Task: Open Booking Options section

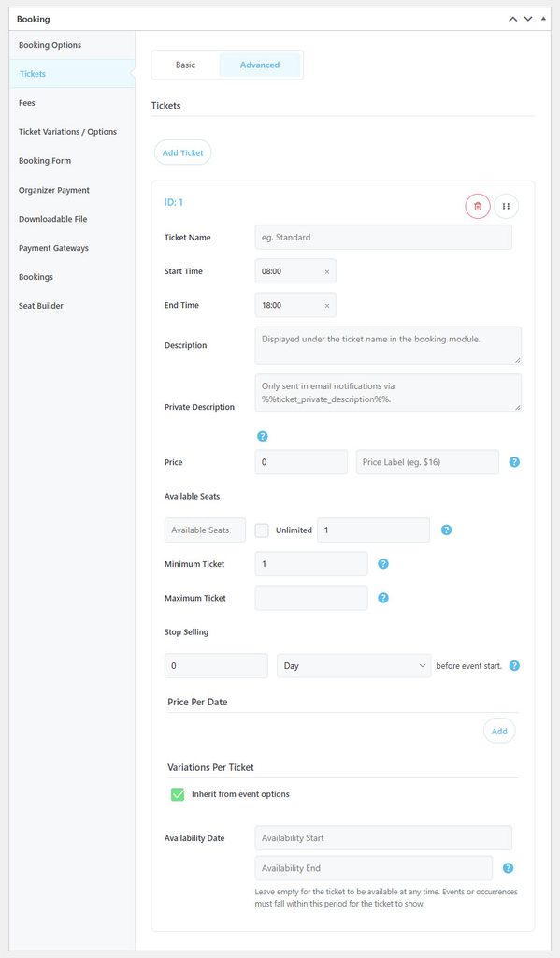Action: pyautogui.click(x=72, y=45)
